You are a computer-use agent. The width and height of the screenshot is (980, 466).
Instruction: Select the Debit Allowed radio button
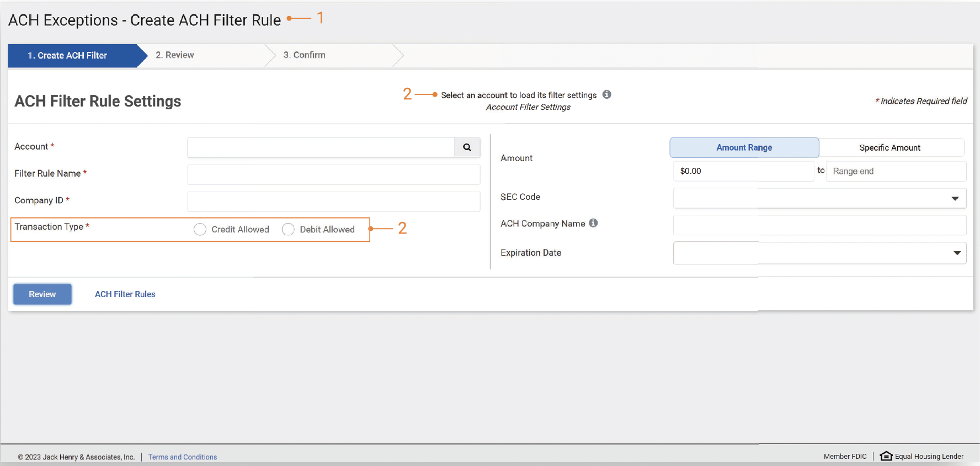[288, 230]
